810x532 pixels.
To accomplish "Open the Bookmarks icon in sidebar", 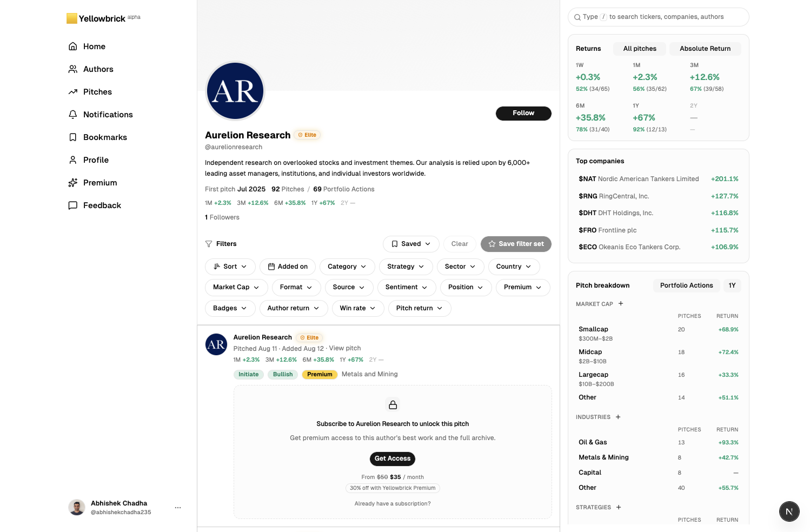I will (73, 137).
